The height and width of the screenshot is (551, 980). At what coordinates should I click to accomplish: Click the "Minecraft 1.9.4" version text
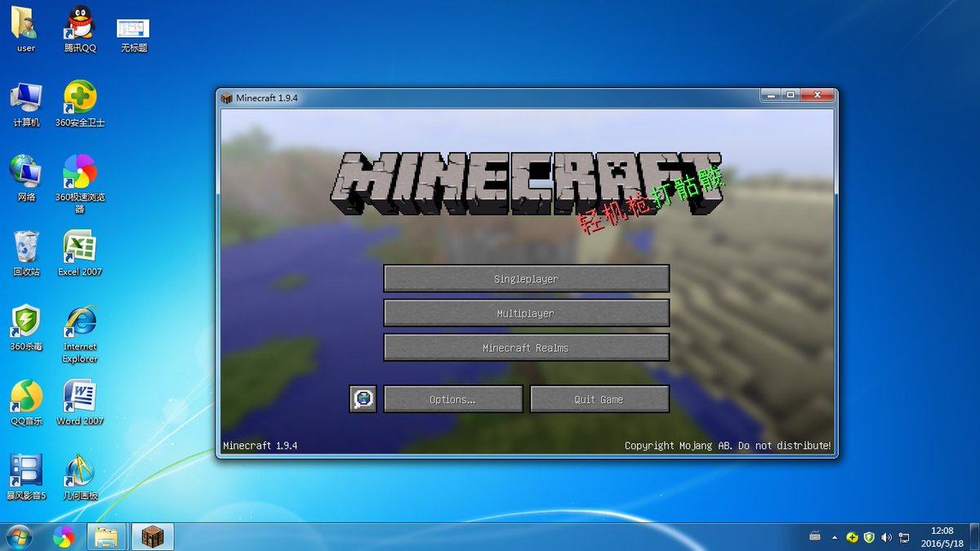click(261, 446)
